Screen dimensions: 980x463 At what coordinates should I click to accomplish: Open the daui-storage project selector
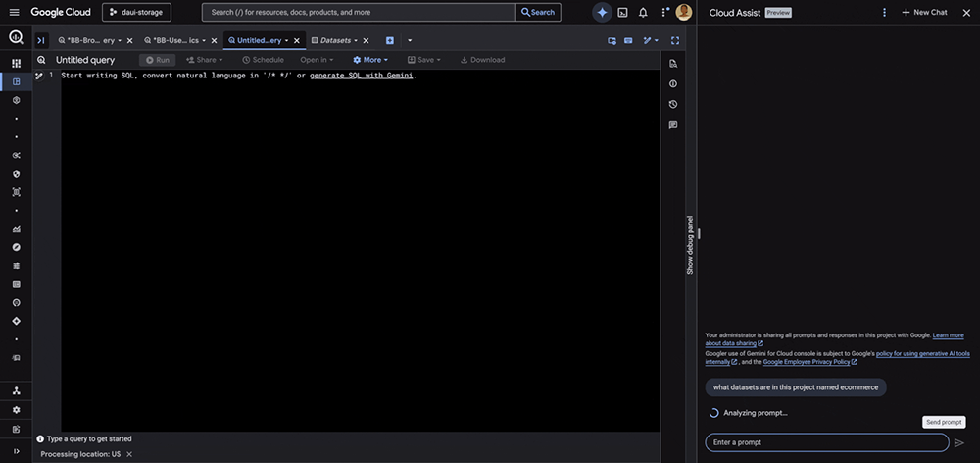[x=136, y=12]
